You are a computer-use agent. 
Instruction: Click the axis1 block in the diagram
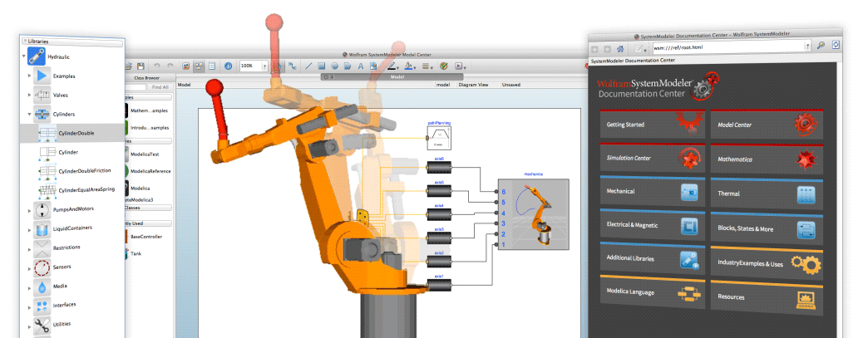click(x=439, y=286)
